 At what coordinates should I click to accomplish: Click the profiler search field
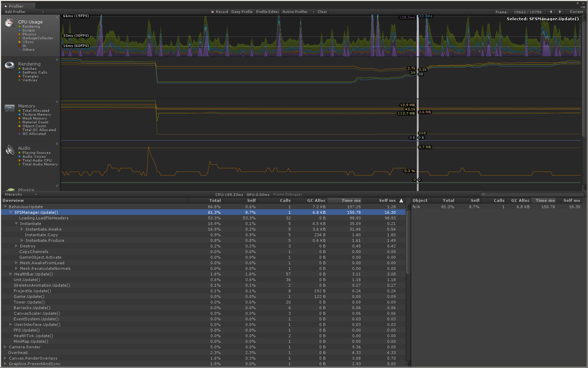click(532, 194)
